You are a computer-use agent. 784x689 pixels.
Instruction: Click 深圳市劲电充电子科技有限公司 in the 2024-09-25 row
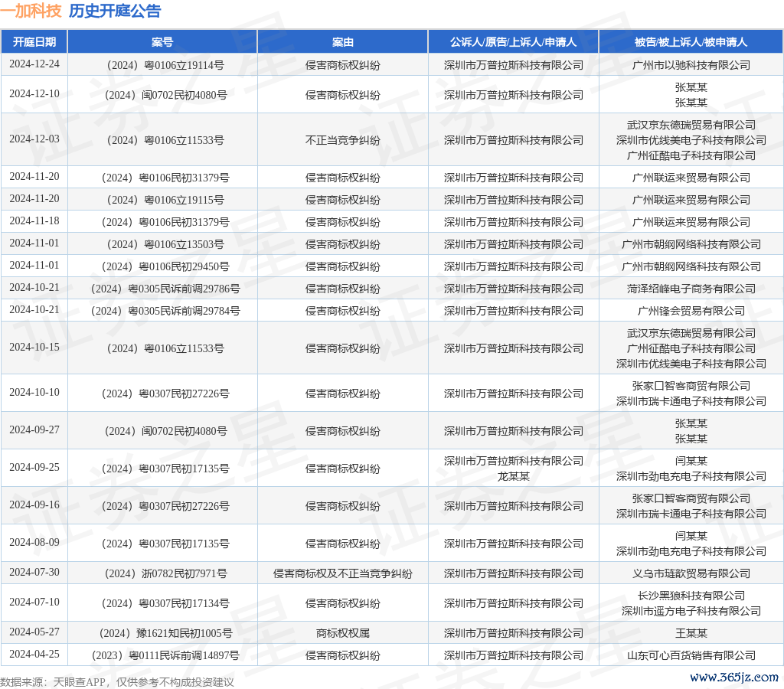pyautogui.click(x=691, y=476)
